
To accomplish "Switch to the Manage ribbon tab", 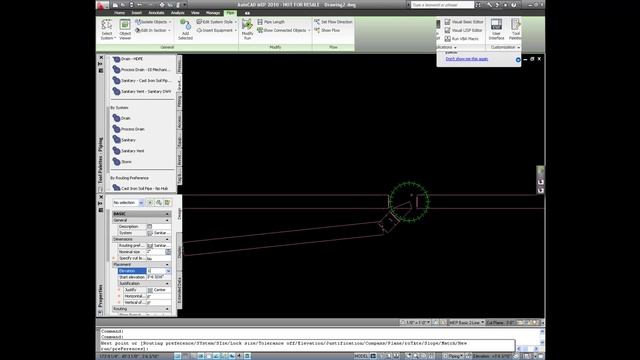I will click(213, 13).
